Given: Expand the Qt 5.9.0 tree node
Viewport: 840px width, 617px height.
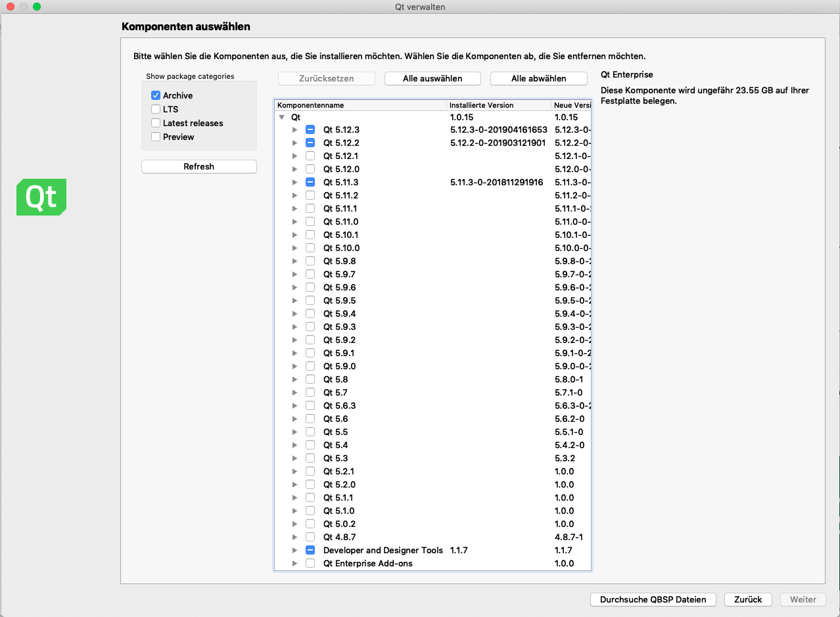Looking at the screenshot, I should click(295, 366).
